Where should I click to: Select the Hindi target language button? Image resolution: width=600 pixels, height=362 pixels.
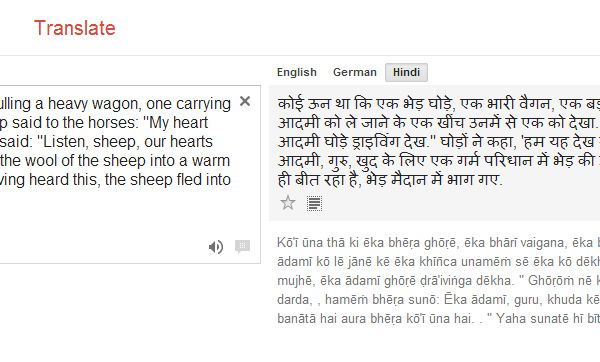406,72
